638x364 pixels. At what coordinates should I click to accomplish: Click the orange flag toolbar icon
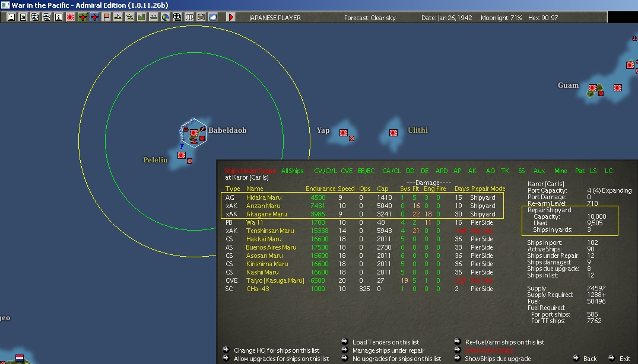click(106, 17)
